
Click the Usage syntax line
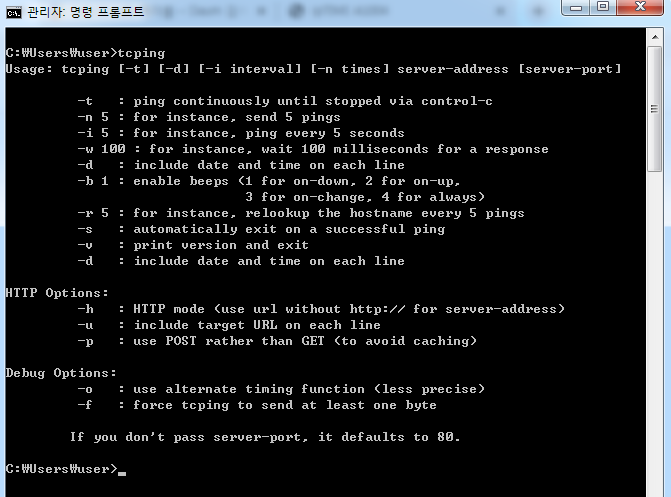pos(313,69)
